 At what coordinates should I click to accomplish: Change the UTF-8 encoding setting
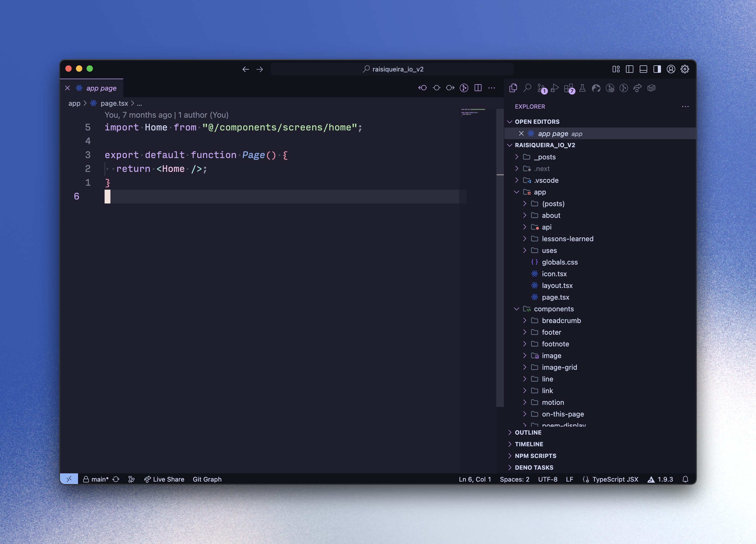(548, 479)
